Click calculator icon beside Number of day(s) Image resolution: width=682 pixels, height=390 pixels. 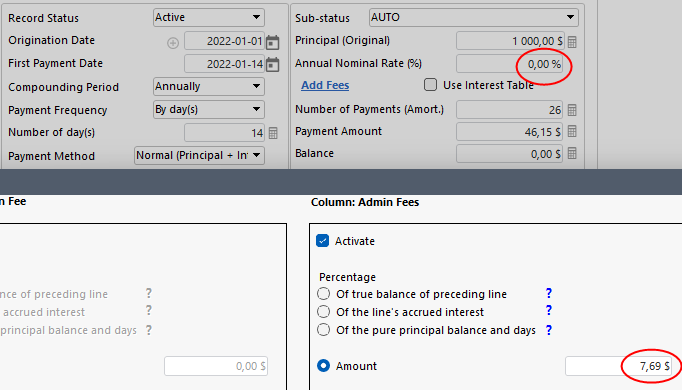[x=273, y=133]
